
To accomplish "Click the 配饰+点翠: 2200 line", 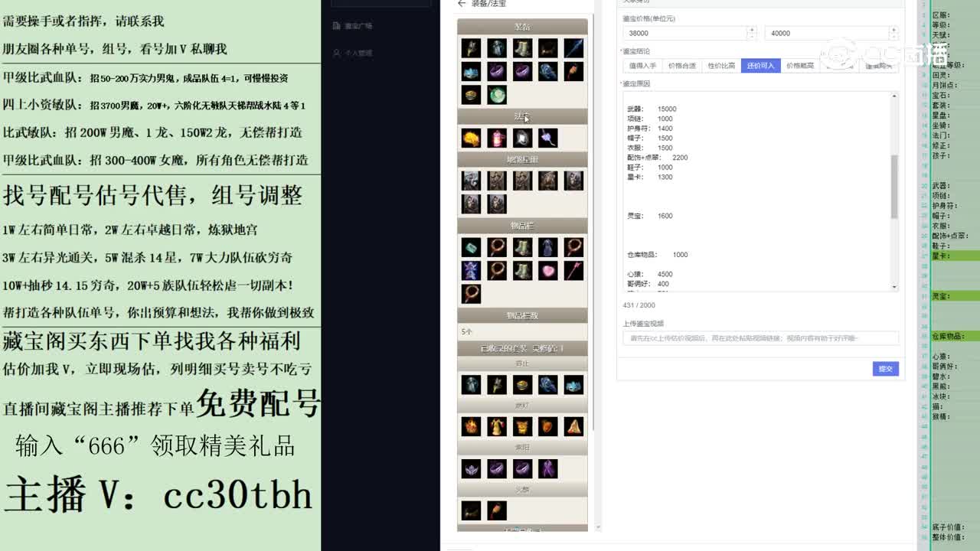I will click(x=658, y=158).
